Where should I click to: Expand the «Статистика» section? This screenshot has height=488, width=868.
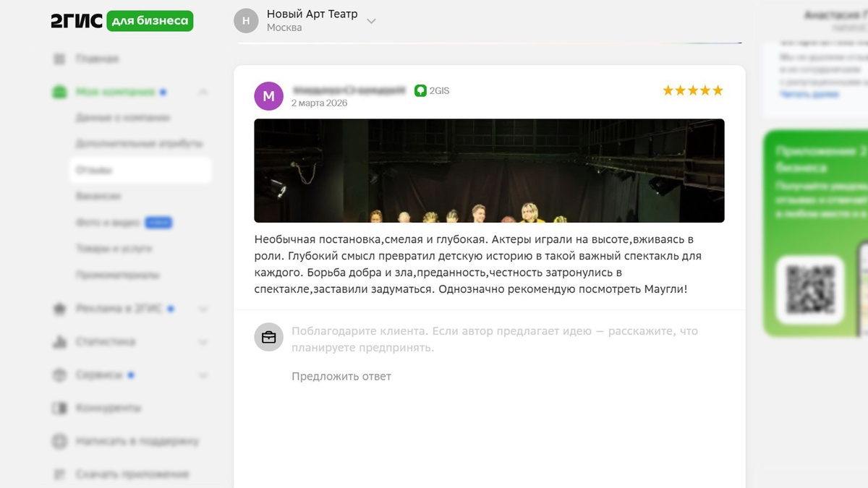(203, 342)
